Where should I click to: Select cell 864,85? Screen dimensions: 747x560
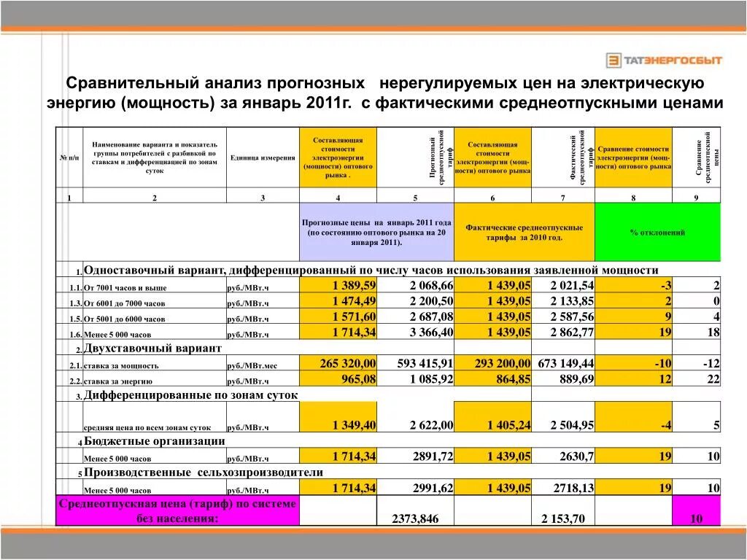pyautogui.click(x=492, y=379)
